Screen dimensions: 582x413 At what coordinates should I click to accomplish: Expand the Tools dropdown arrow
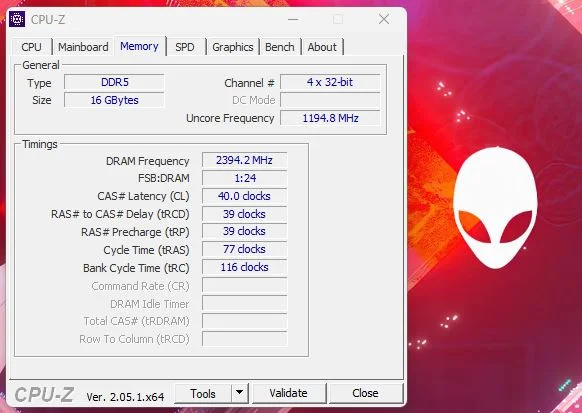pos(240,393)
